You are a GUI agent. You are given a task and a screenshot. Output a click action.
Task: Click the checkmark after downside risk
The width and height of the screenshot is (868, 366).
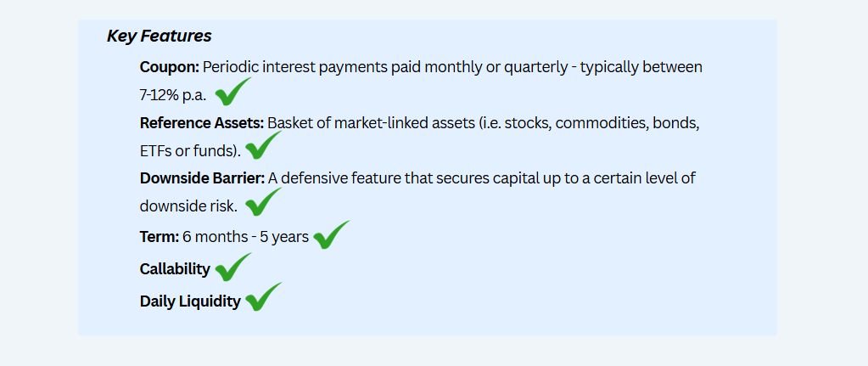pos(264,202)
